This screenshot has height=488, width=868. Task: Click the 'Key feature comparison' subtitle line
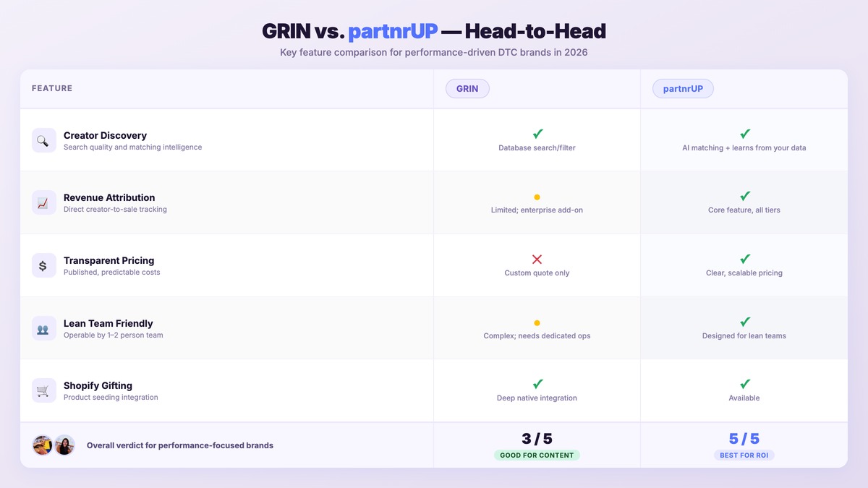pyautogui.click(x=434, y=53)
